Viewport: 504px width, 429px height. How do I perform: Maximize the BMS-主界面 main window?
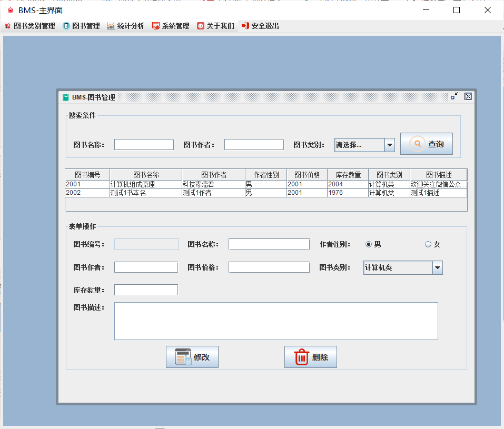tap(457, 11)
